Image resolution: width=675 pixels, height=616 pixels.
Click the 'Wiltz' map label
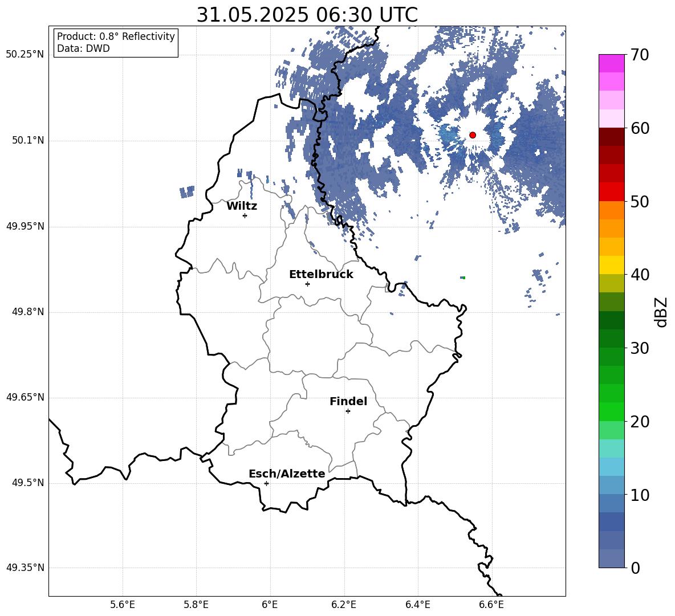242,206
